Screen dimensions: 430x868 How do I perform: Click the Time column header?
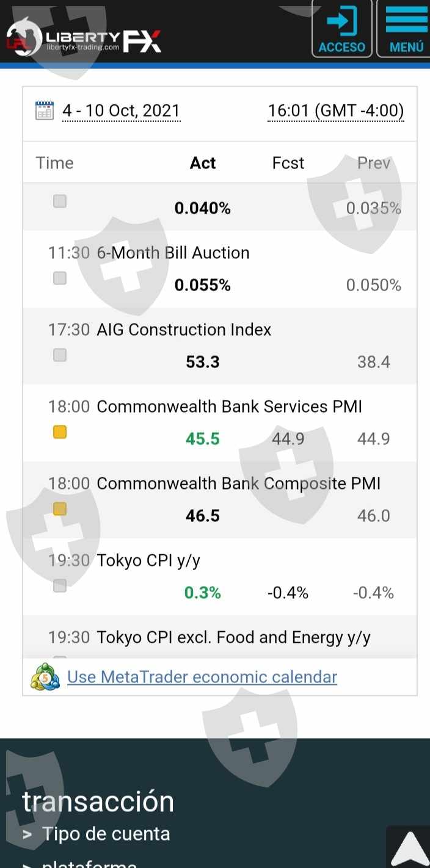tap(54, 163)
